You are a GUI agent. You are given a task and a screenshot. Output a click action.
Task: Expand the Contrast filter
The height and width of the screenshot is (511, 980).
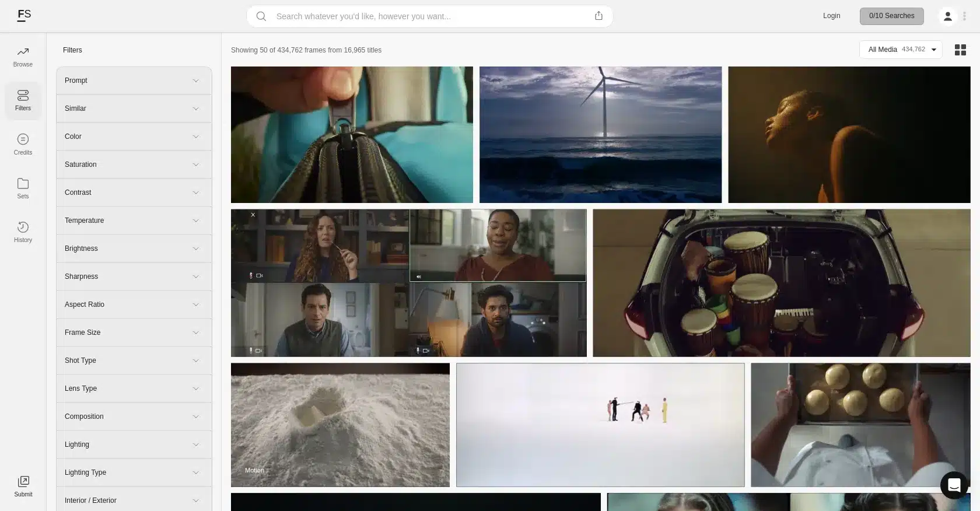[134, 192]
